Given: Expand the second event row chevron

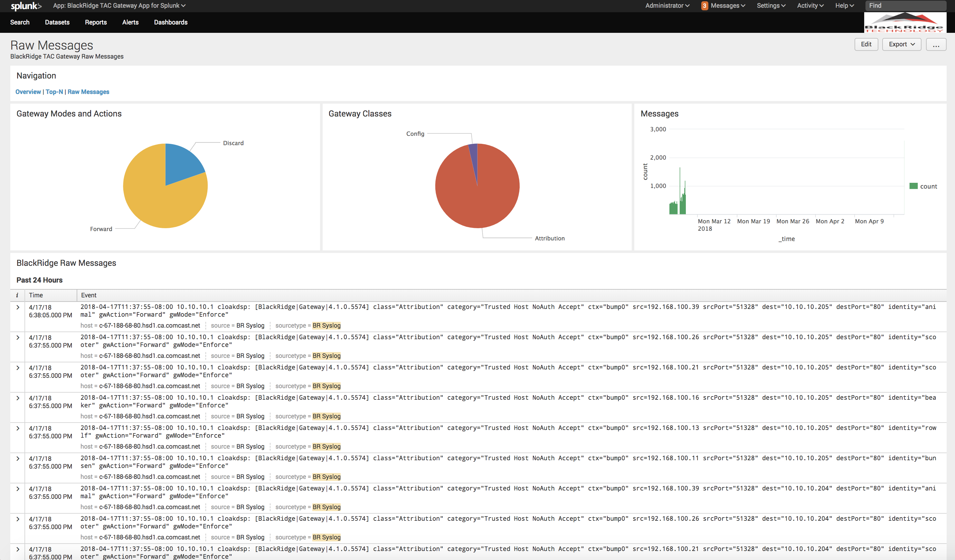Looking at the screenshot, I should pyautogui.click(x=17, y=338).
